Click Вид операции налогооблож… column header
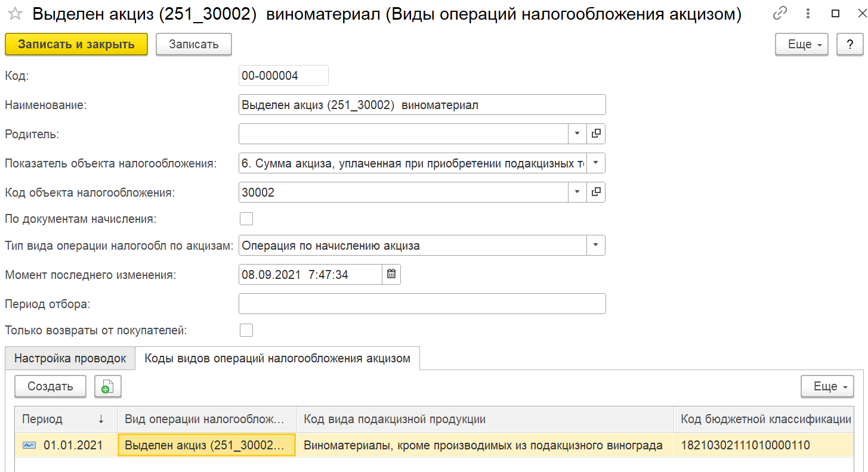 tap(207, 419)
